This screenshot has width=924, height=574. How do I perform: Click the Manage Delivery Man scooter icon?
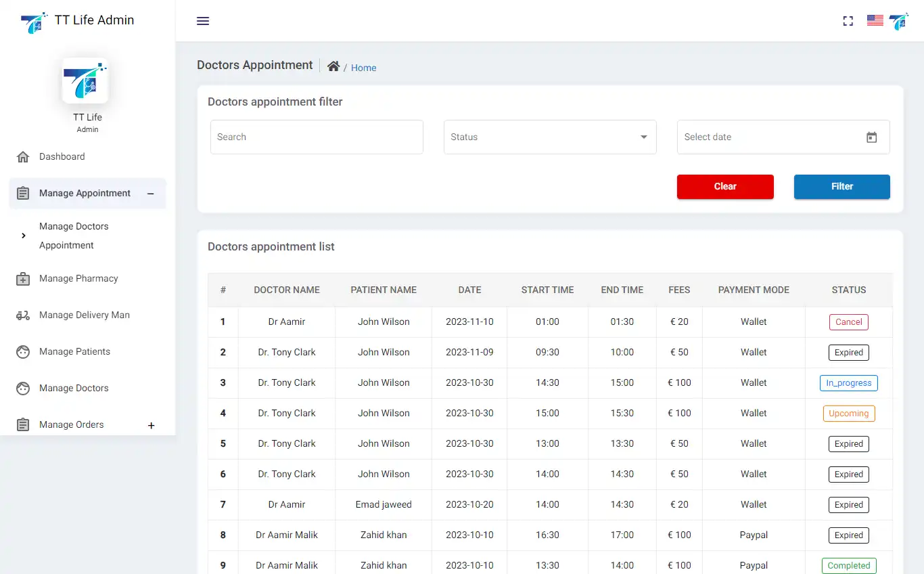click(x=23, y=315)
